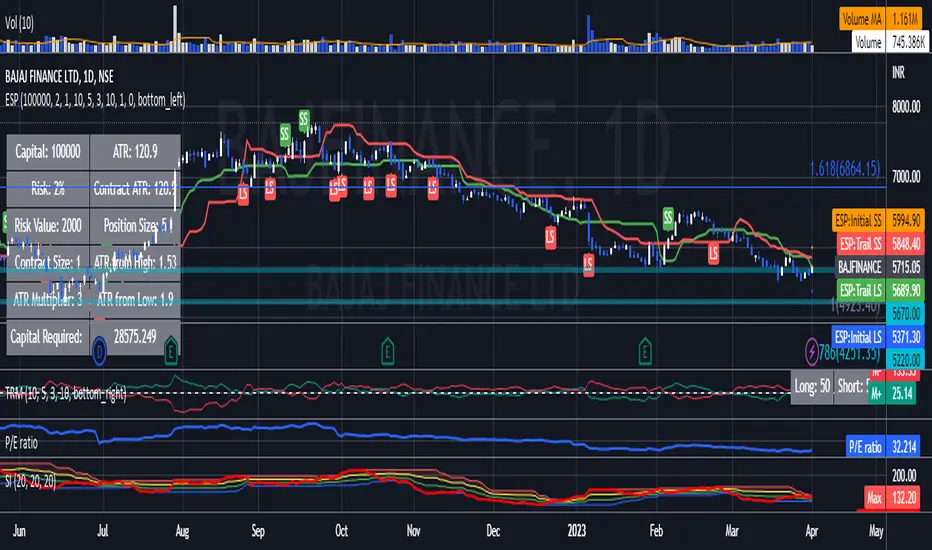This screenshot has width=932, height=550.
Task: Click the 28575.249 capital value cell
Action: pyautogui.click(x=135, y=337)
